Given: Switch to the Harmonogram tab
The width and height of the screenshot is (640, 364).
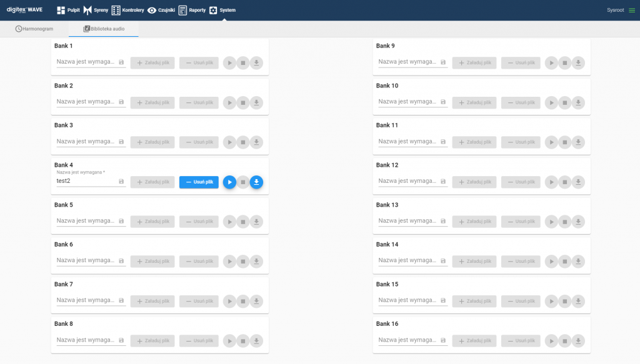Looking at the screenshot, I should tap(34, 29).
